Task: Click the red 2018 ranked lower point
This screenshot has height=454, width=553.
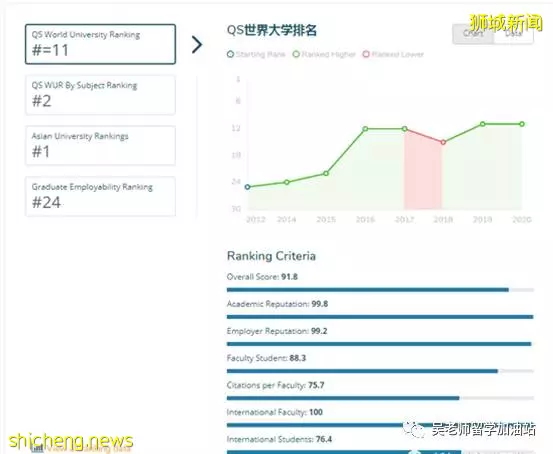Action: [443, 142]
